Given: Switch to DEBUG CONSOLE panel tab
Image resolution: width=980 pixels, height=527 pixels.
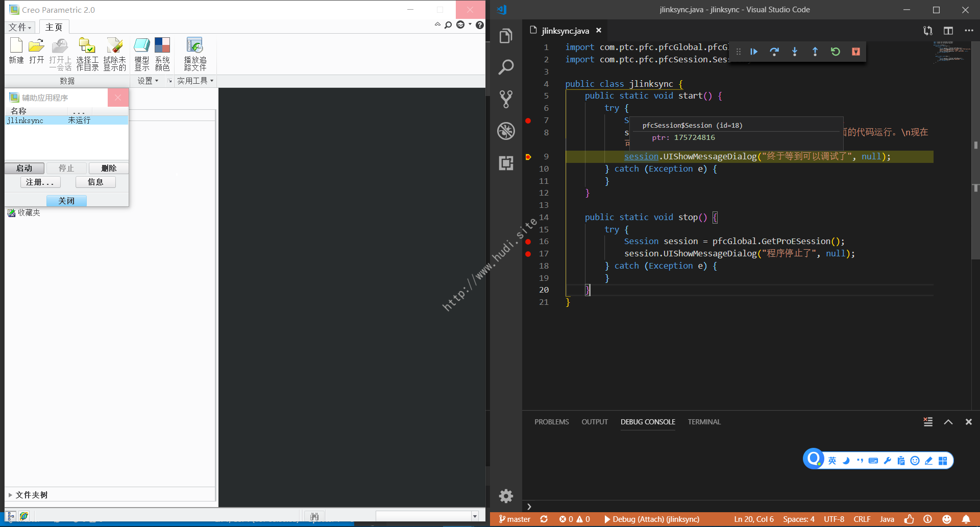Looking at the screenshot, I should pos(648,422).
